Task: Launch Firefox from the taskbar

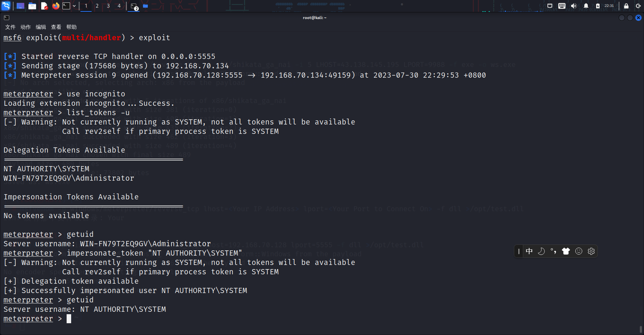Action: tap(56, 6)
